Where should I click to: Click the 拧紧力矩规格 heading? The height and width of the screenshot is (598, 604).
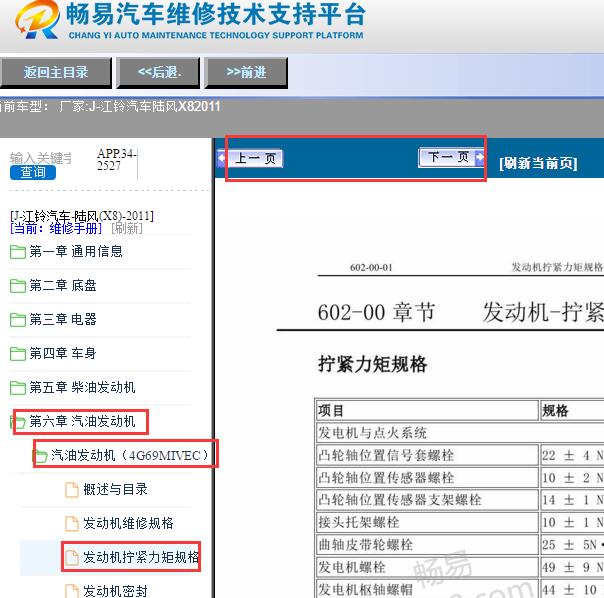pos(372,364)
